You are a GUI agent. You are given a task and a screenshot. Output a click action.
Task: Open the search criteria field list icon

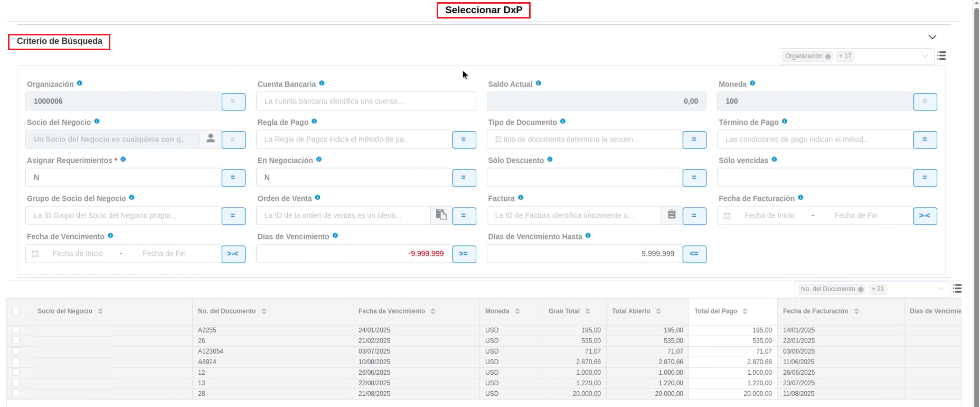pos(941,56)
